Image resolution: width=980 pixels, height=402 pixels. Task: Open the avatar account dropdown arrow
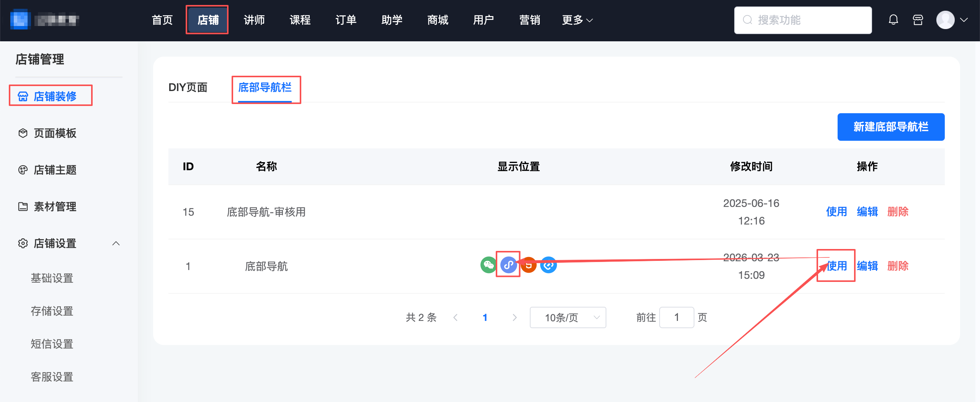click(964, 20)
